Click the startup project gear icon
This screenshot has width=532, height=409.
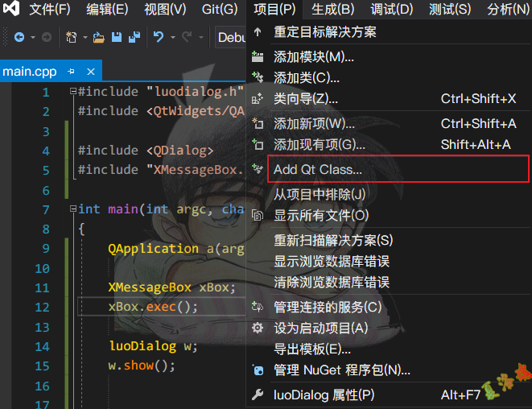click(258, 328)
